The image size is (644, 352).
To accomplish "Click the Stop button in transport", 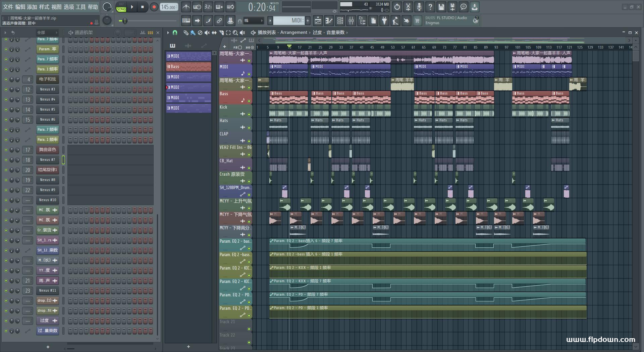I will pyautogui.click(x=143, y=7).
